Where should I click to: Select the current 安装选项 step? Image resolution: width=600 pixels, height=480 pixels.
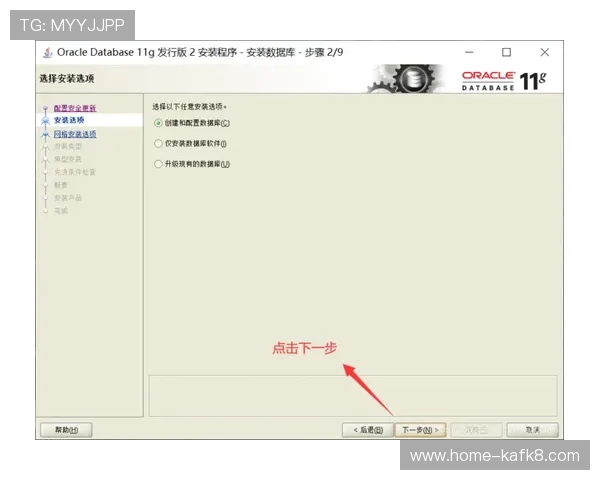(69, 120)
